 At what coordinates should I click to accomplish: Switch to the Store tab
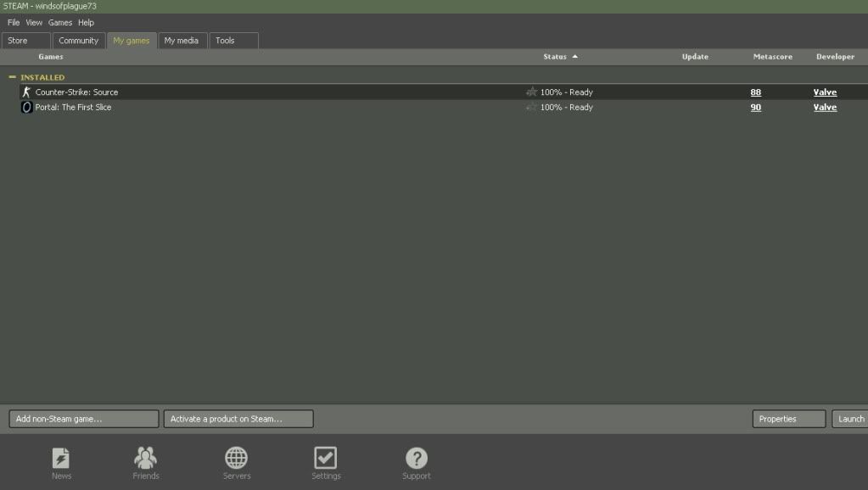click(26, 41)
